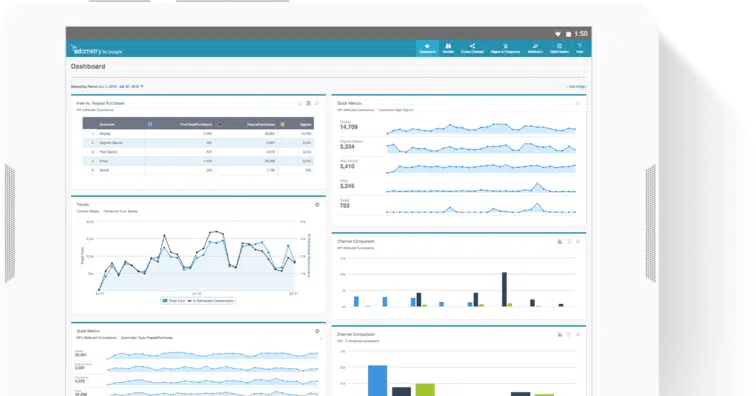Sort by the FirstTimePurchases column header
This screenshot has height=396, width=756.
pos(196,124)
